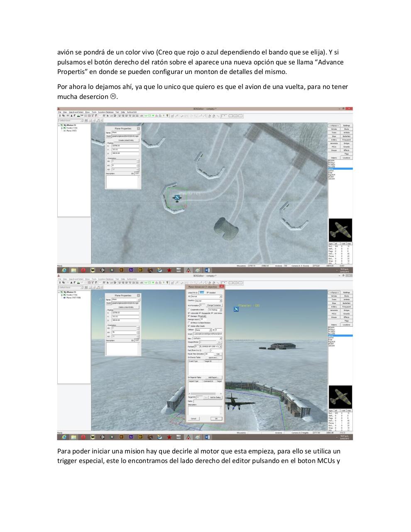Open the Tools menu in the 3D view editor
Screen dimensions: 411x532
[x=94, y=279]
